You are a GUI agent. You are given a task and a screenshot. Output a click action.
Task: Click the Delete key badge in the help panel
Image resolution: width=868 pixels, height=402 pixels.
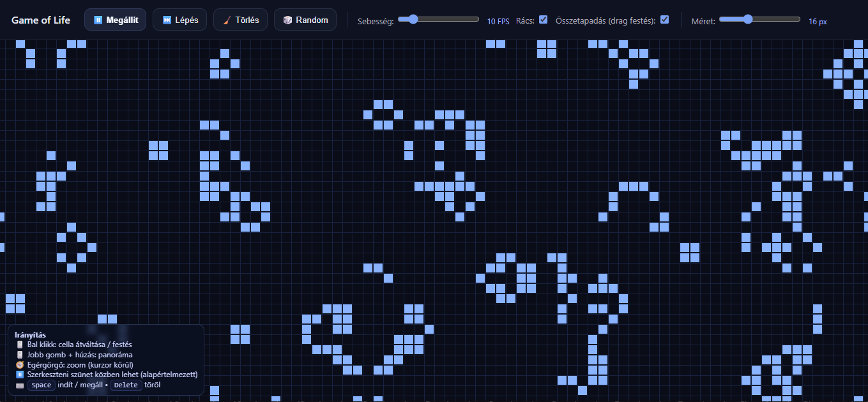click(x=126, y=385)
